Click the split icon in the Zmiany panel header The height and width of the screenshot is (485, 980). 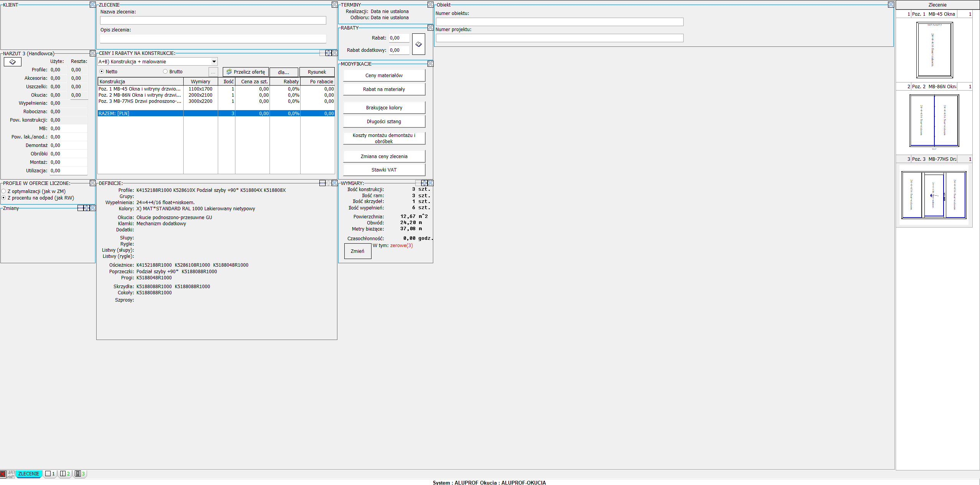(x=81, y=208)
